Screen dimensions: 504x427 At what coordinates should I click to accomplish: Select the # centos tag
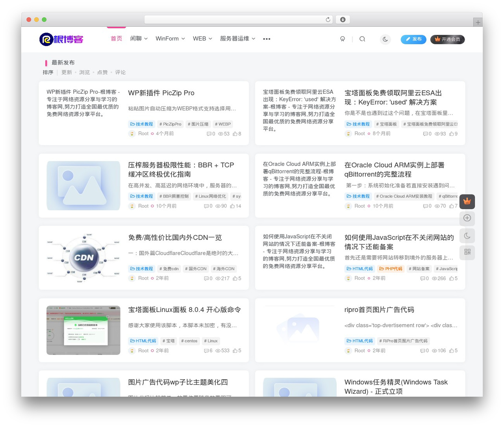(x=189, y=341)
